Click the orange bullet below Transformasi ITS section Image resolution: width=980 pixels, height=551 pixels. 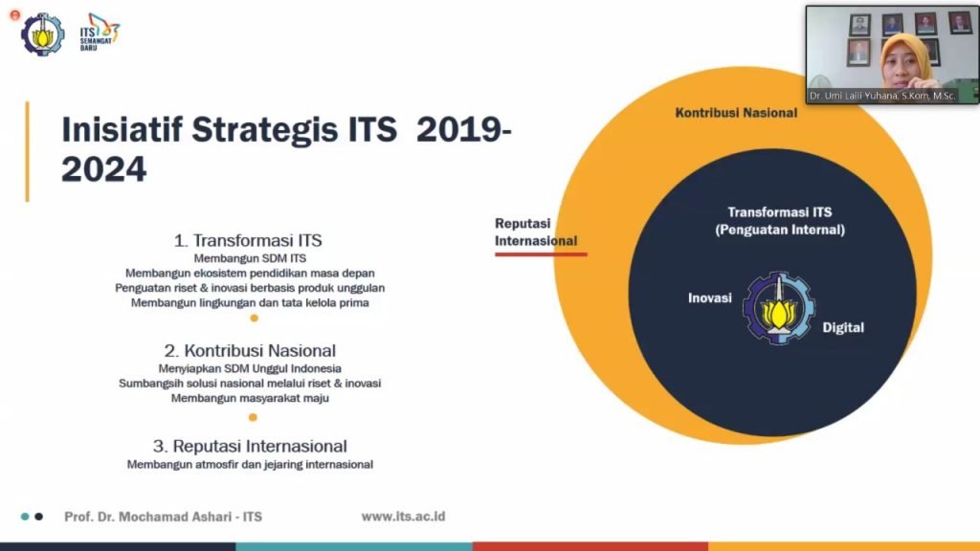tap(254, 319)
